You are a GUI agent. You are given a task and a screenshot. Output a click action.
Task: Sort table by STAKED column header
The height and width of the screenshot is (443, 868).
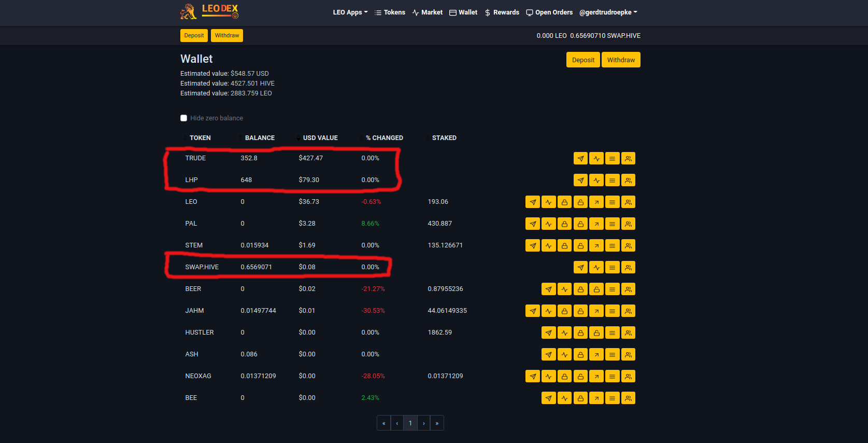point(444,138)
